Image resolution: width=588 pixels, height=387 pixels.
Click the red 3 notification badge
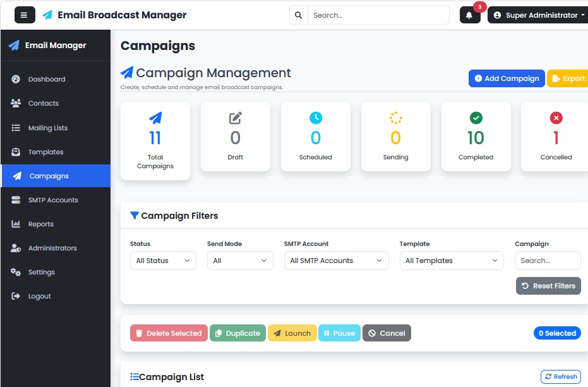point(479,7)
